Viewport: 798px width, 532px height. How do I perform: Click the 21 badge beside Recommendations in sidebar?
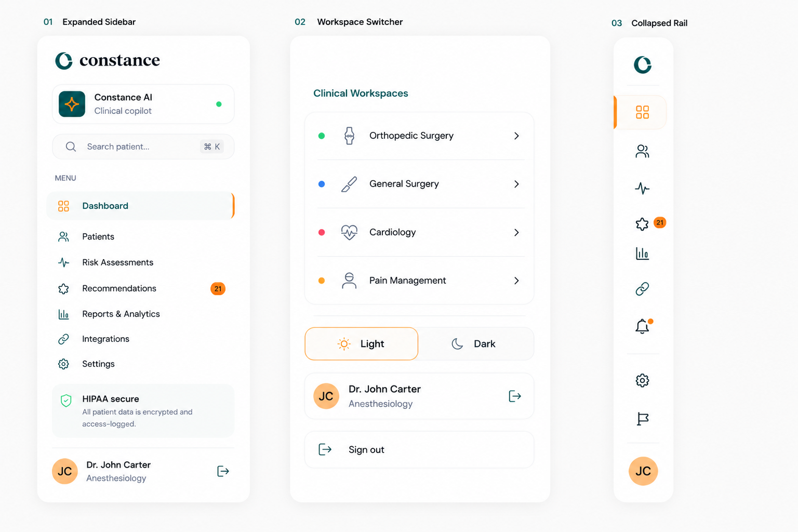click(x=218, y=288)
